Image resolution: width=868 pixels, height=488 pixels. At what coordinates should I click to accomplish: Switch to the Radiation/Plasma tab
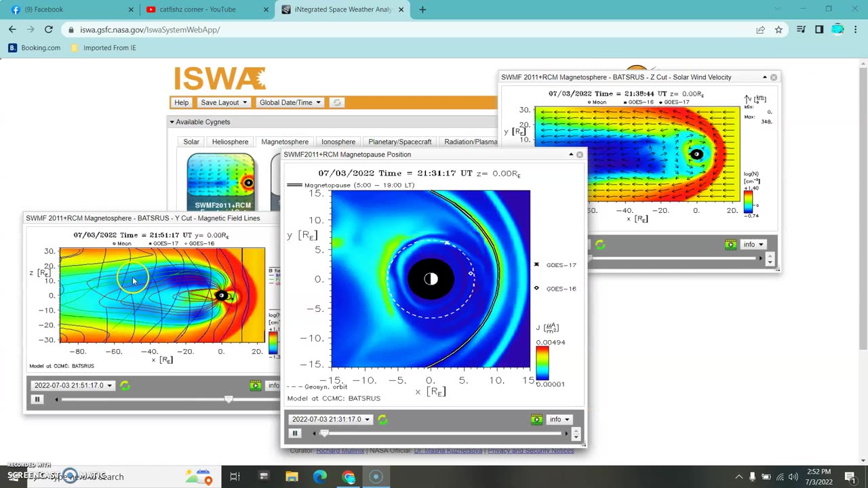[x=471, y=142]
